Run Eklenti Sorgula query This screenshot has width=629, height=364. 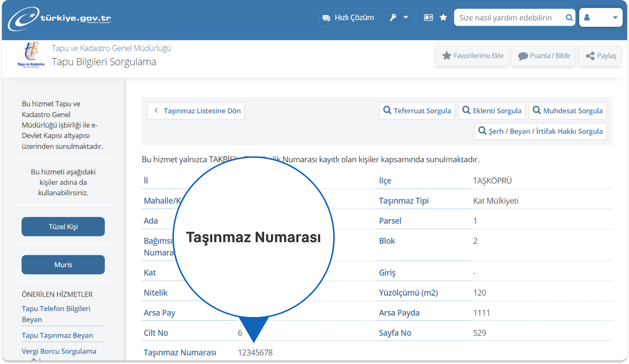tap(492, 111)
